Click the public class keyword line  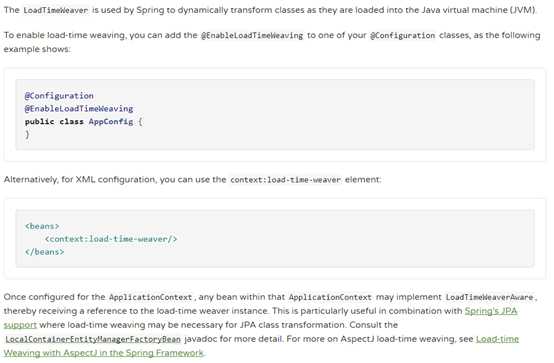83,122
